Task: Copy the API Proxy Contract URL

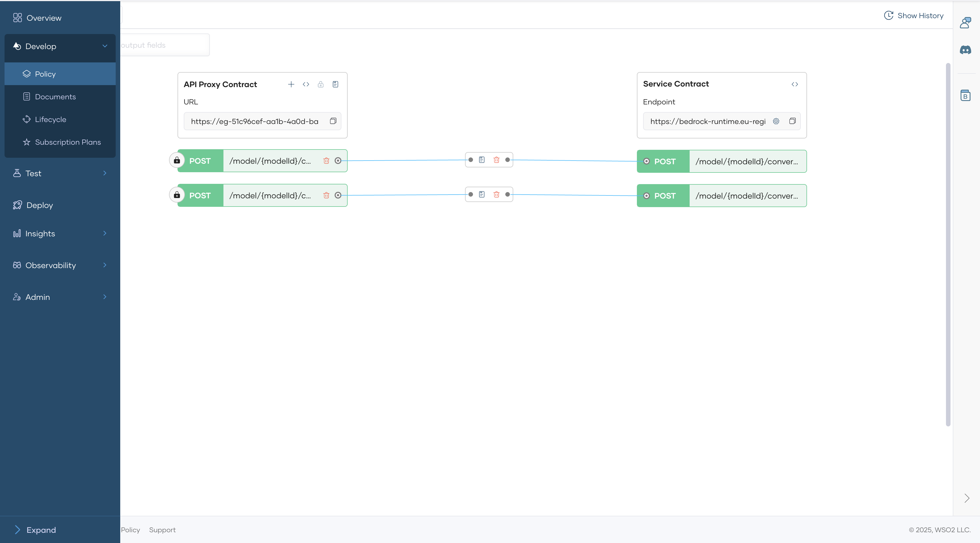Action: (333, 121)
